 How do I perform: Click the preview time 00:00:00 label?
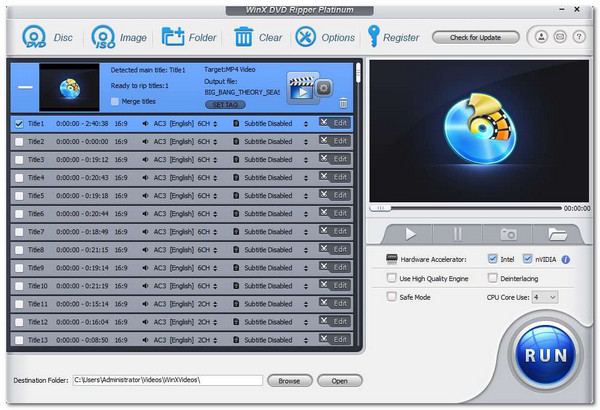(x=577, y=208)
